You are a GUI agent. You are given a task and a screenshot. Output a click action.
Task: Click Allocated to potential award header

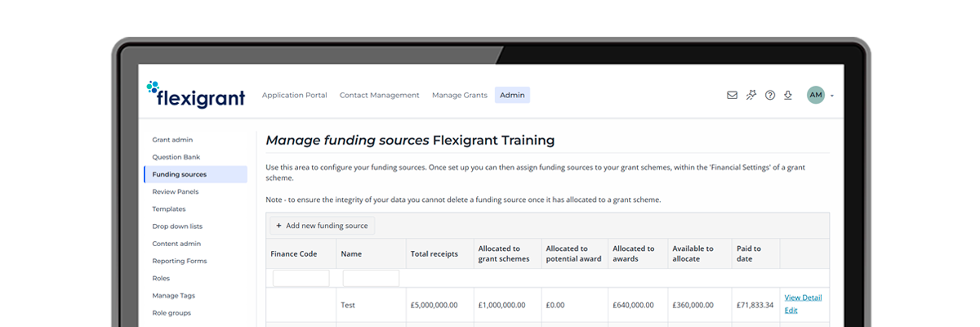coord(573,253)
